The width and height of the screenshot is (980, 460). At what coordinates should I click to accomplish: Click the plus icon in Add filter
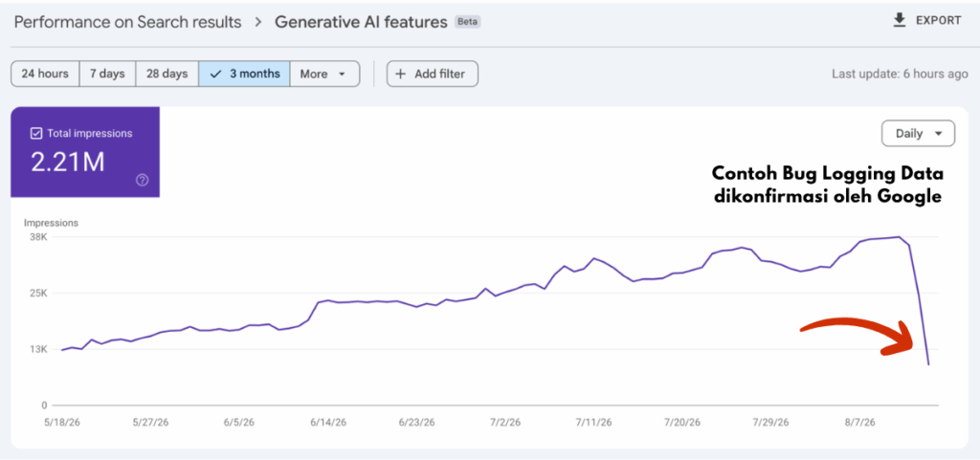pos(401,74)
